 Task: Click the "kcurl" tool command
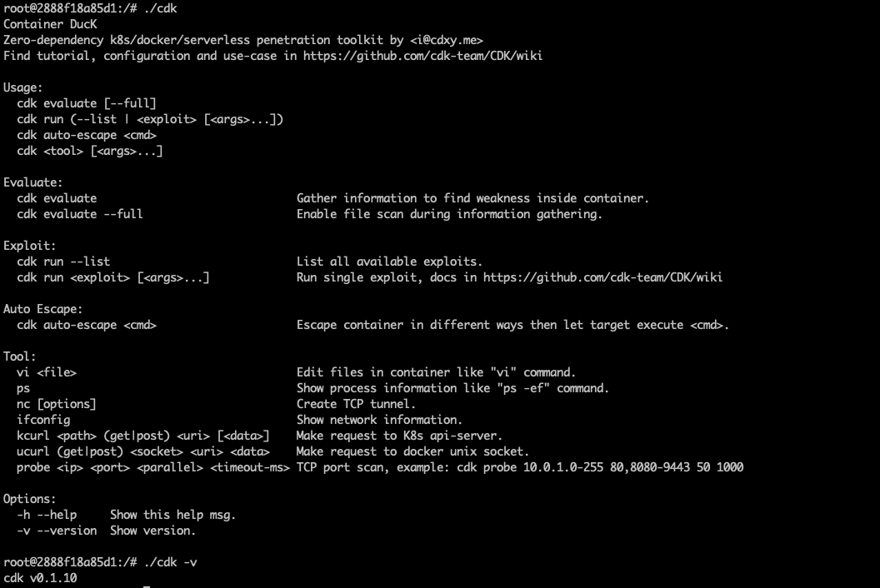(x=33, y=436)
